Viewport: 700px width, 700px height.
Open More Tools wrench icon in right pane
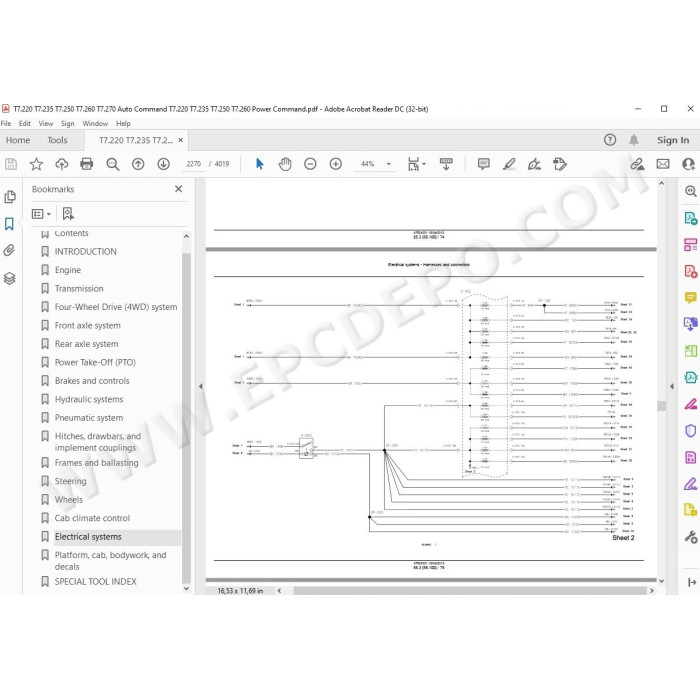tap(691, 537)
